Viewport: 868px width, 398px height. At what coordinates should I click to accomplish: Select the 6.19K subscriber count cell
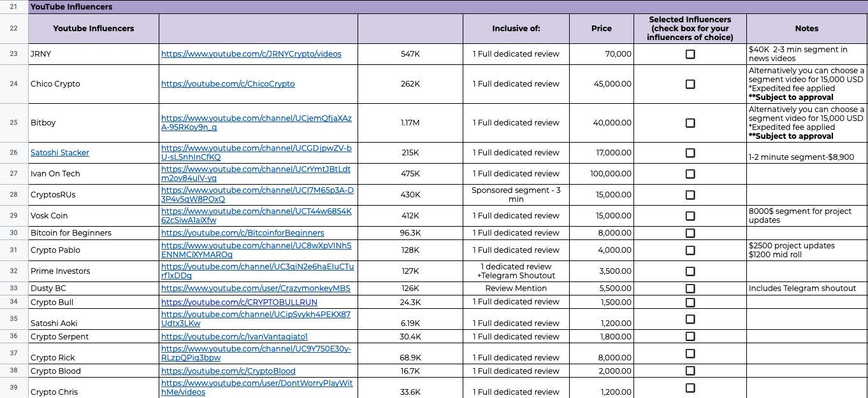(410, 319)
